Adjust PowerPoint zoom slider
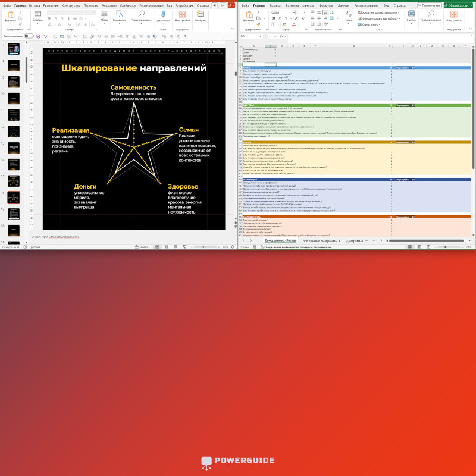The width and height of the screenshot is (476, 476). 203,247
